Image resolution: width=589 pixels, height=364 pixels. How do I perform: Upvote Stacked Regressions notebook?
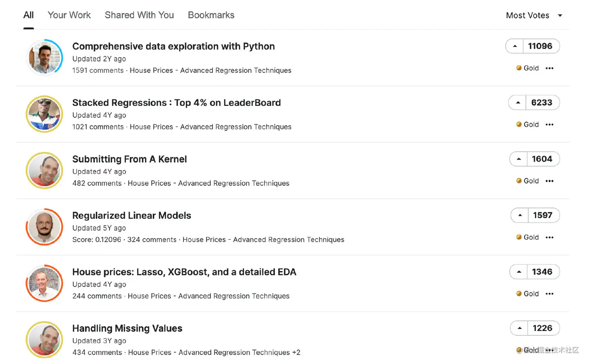(518, 103)
